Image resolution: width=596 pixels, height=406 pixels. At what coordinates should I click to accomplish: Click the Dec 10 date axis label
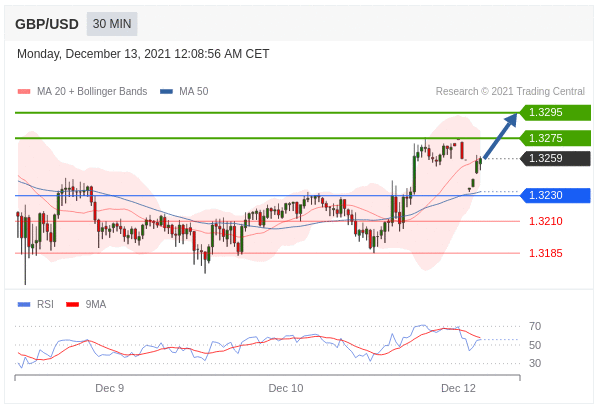pos(286,388)
